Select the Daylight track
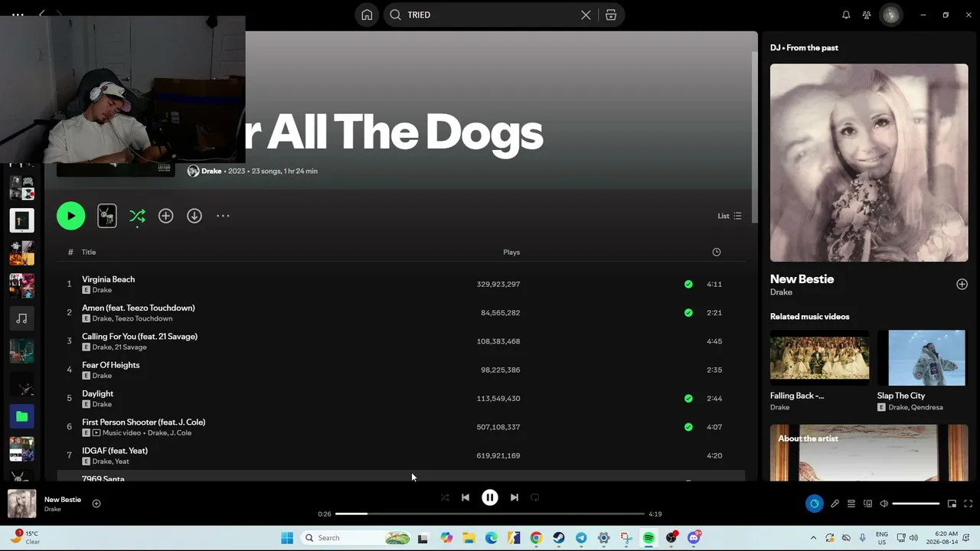This screenshot has height=551, width=980. [400, 398]
